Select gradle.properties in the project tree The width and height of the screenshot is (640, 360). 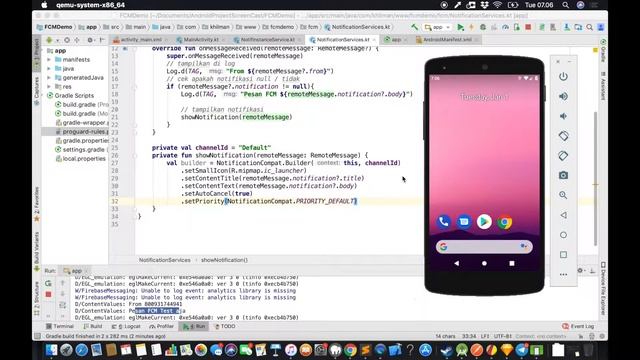(82, 140)
